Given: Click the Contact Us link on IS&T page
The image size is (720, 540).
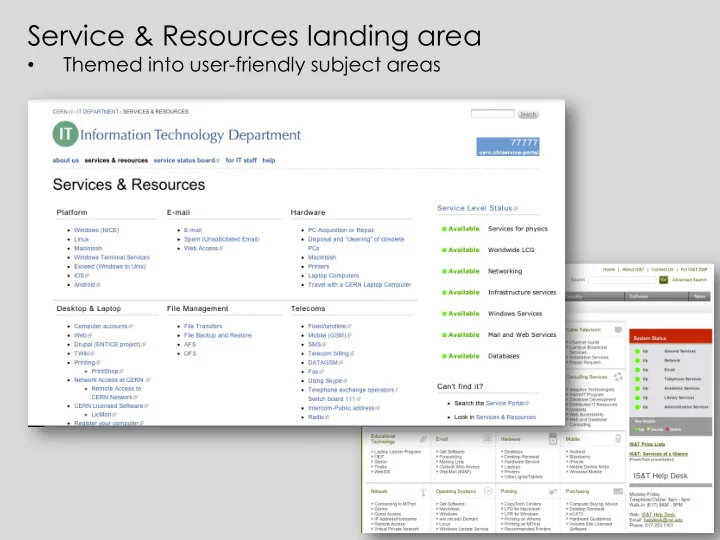Looking at the screenshot, I should pos(662,270).
